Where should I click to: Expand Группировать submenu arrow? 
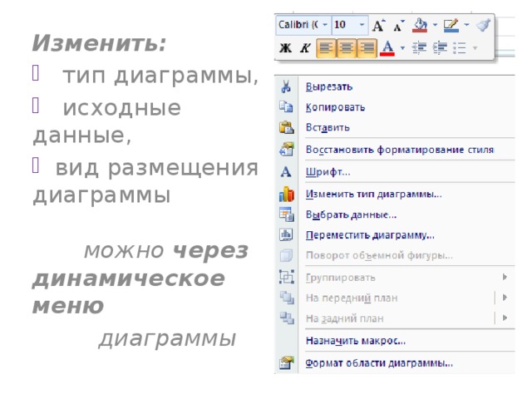click(505, 277)
